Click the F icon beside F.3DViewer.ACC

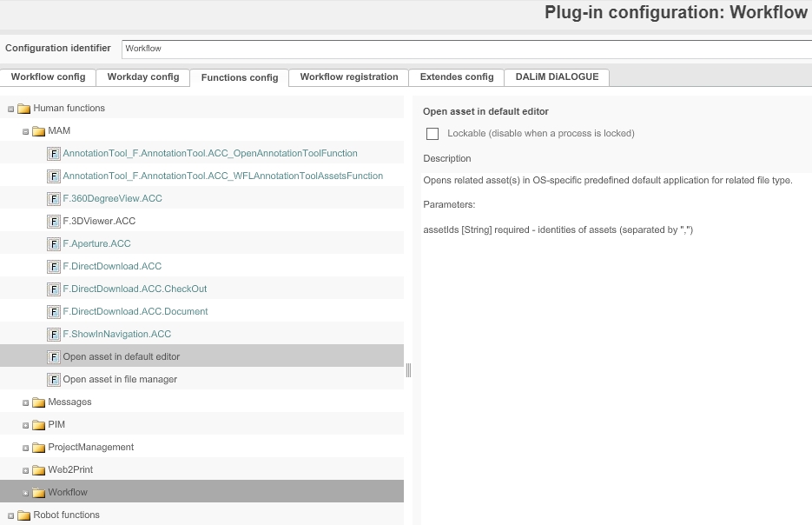pyautogui.click(x=54, y=221)
